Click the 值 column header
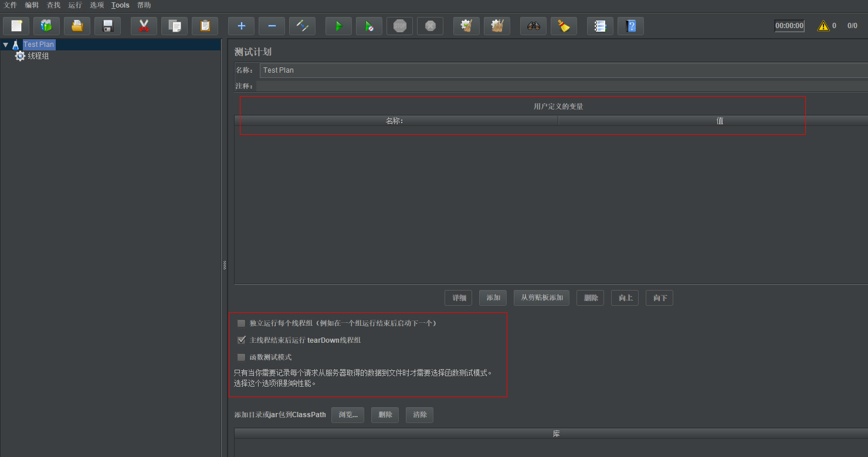The image size is (868, 457). (x=713, y=121)
